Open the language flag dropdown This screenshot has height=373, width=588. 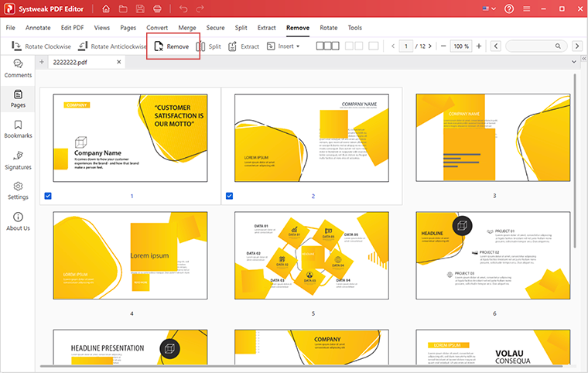[489, 9]
